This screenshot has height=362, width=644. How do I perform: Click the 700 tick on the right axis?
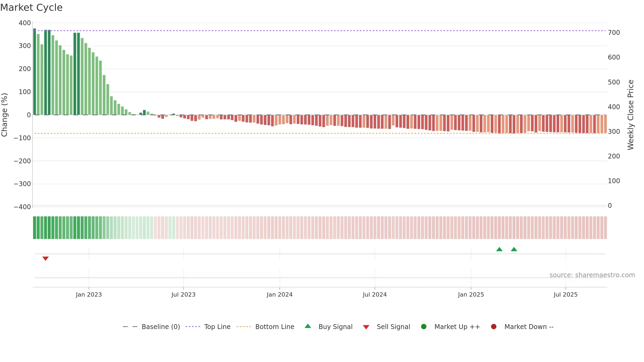click(614, 33)
